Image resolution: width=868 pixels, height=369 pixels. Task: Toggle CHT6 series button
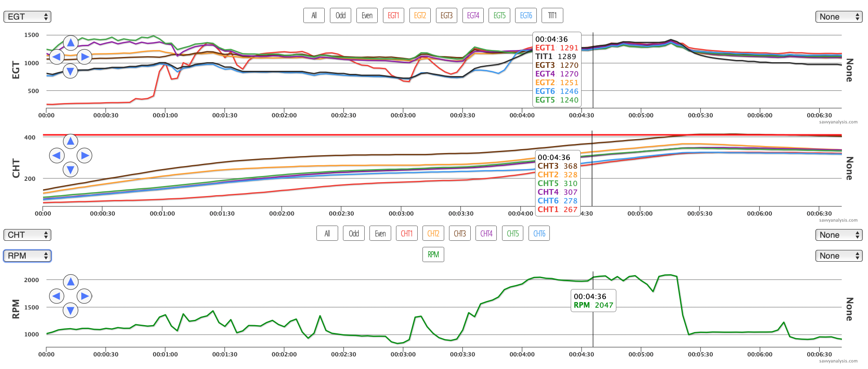539,233
